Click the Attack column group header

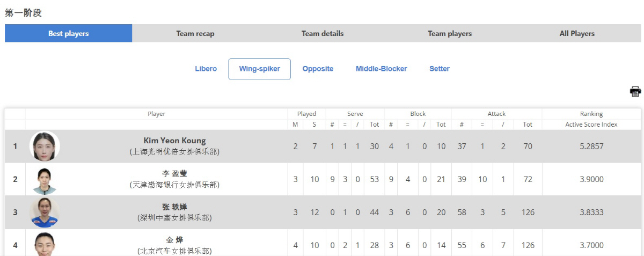coord(496,114)
